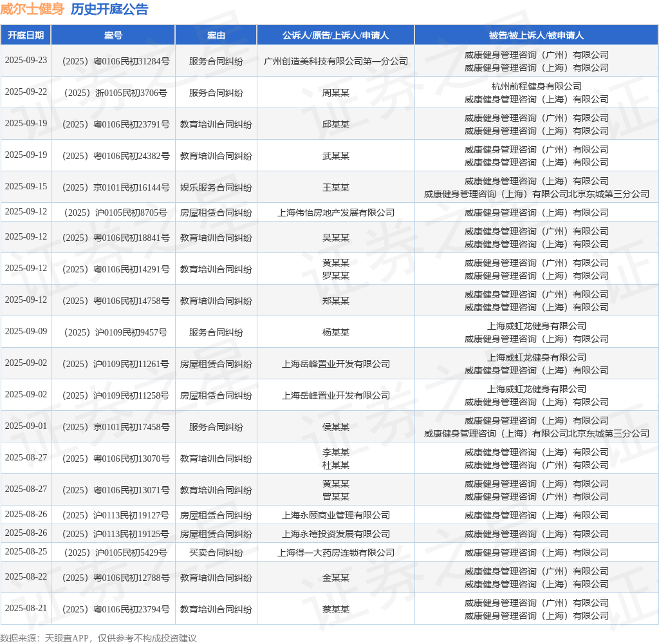Click the date 2025-09-01
659x644 pixels.
(x=26, y=426)
